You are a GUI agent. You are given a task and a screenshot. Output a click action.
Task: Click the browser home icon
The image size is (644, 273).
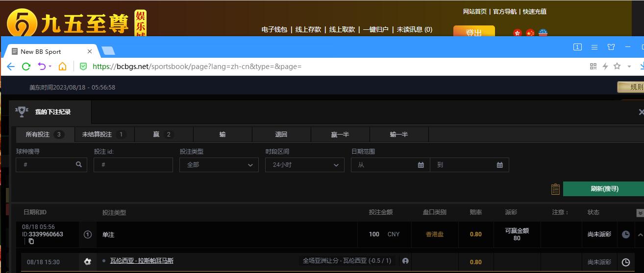click(62, 67)
